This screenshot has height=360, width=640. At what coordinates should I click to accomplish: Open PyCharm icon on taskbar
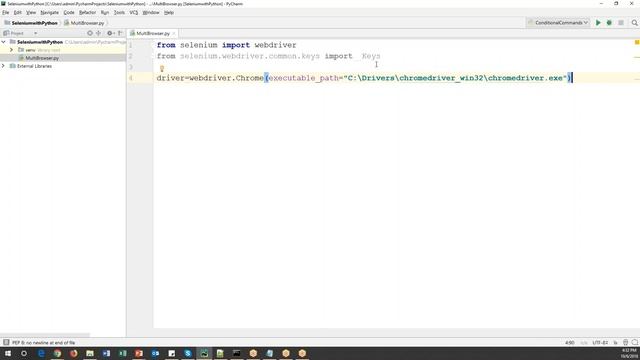click(x=204, y=353)
